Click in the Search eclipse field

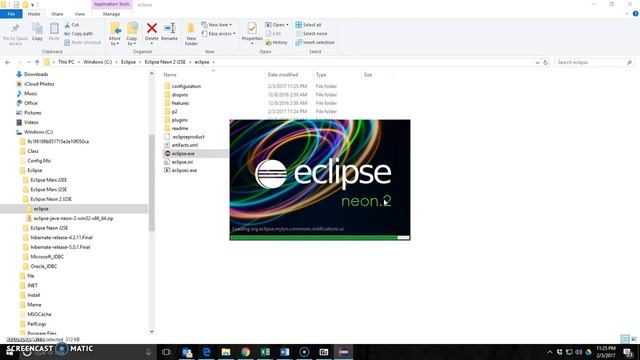tap(591, 62)
